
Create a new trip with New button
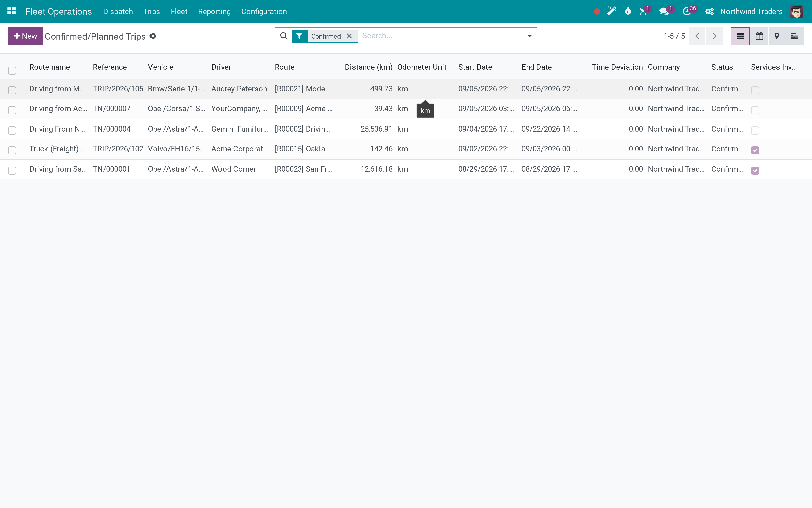[x=25, y=36]
